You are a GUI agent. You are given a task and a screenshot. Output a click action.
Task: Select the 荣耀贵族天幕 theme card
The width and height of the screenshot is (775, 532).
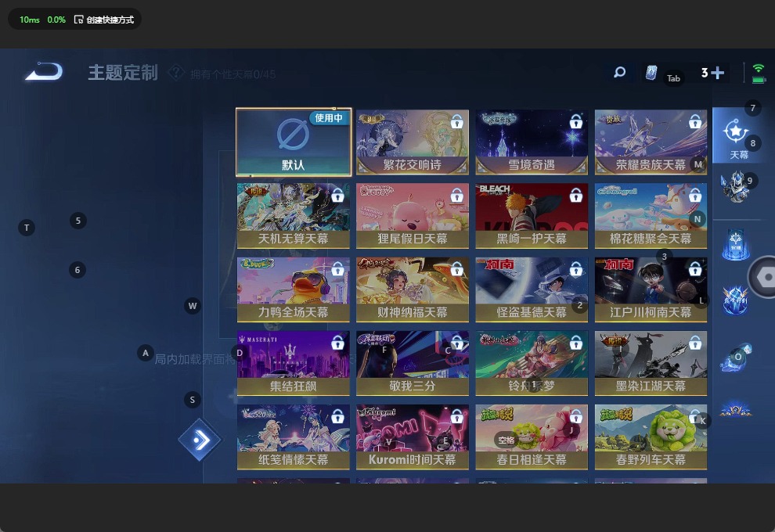[x=651, y=142]
